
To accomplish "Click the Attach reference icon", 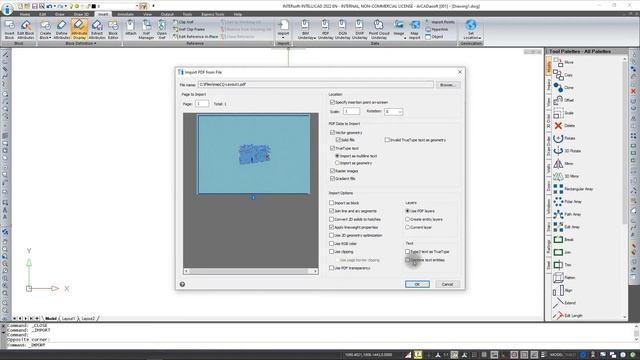I will point(131,28).
